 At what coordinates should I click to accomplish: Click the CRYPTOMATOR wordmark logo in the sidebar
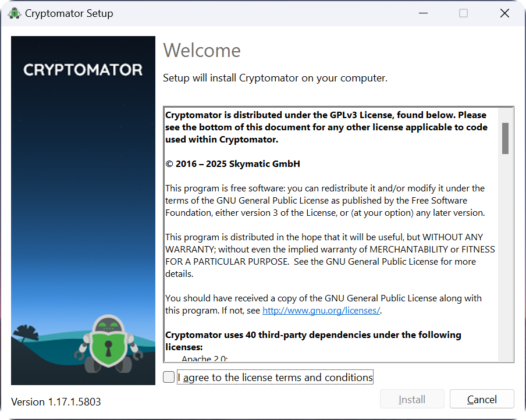point(83,70)
